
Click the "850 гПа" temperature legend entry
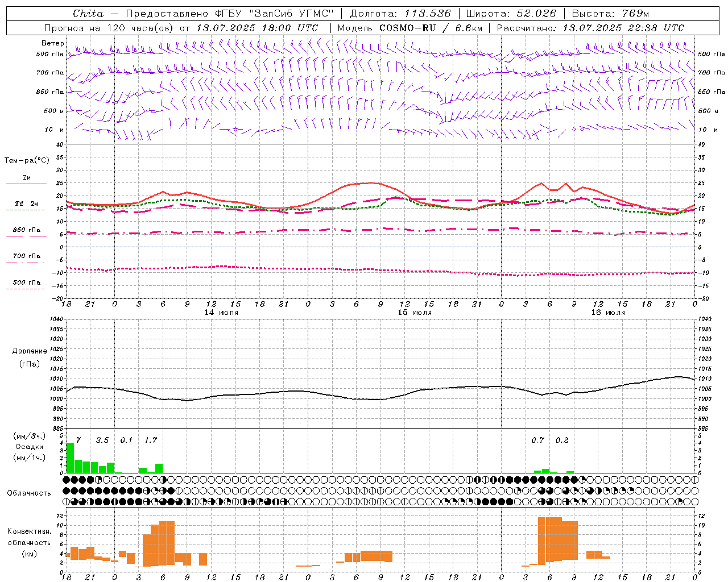point(27,230)
